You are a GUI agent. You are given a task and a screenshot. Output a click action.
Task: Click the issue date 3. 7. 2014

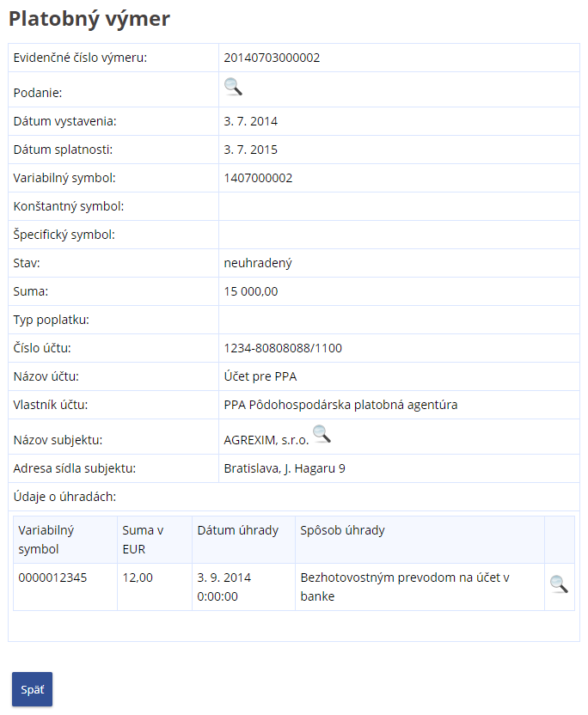click(250, 121)
